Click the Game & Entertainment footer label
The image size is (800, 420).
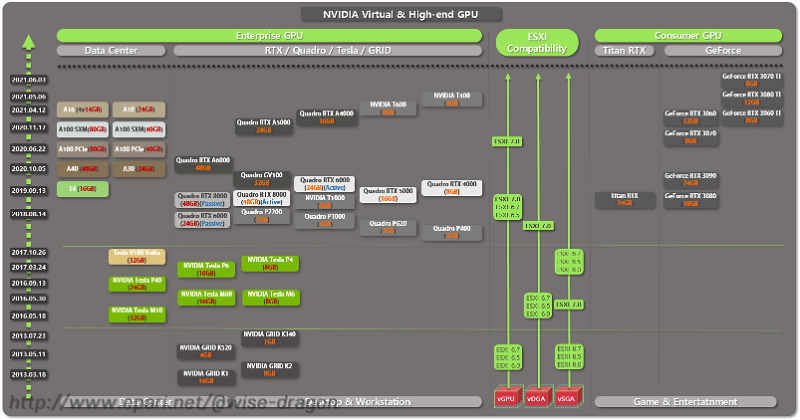coord(685,402)
